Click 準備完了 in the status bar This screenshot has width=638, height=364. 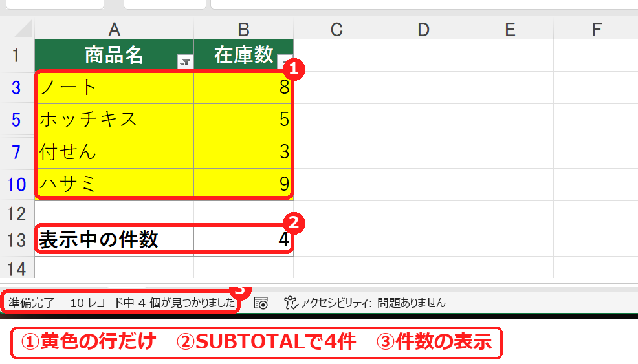click(32, 303)
